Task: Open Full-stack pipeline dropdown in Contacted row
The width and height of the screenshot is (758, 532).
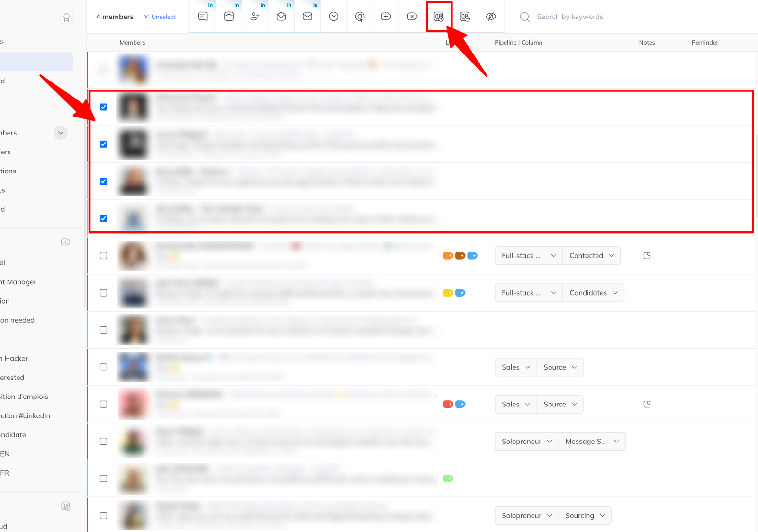Action: pyautogui.click(x=529, y=256)
